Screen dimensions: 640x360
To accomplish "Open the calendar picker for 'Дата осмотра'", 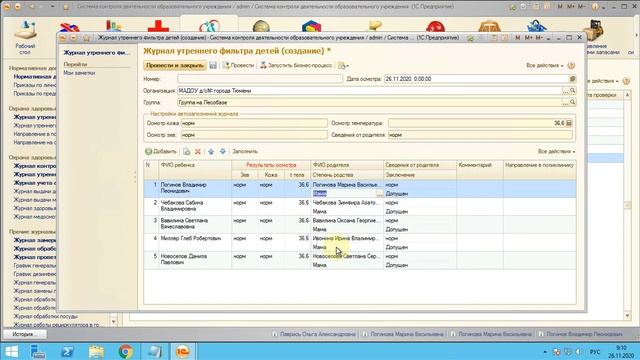I will click(573, 79).
